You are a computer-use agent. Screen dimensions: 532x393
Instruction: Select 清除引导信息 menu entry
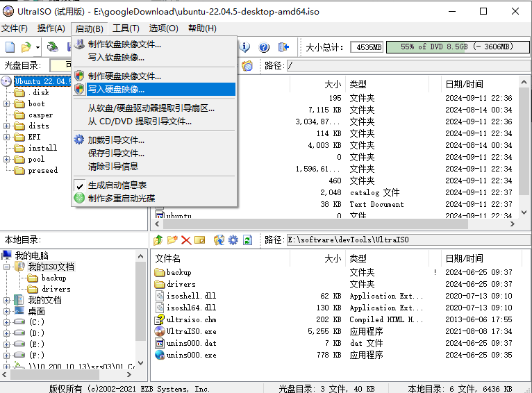pos(154,166)
